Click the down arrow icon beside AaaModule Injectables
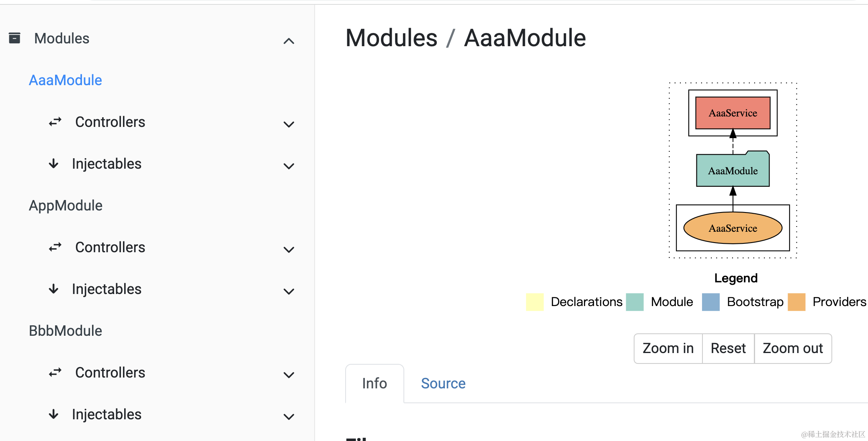This screenshot has height=441, width=868. coord(53,163)
